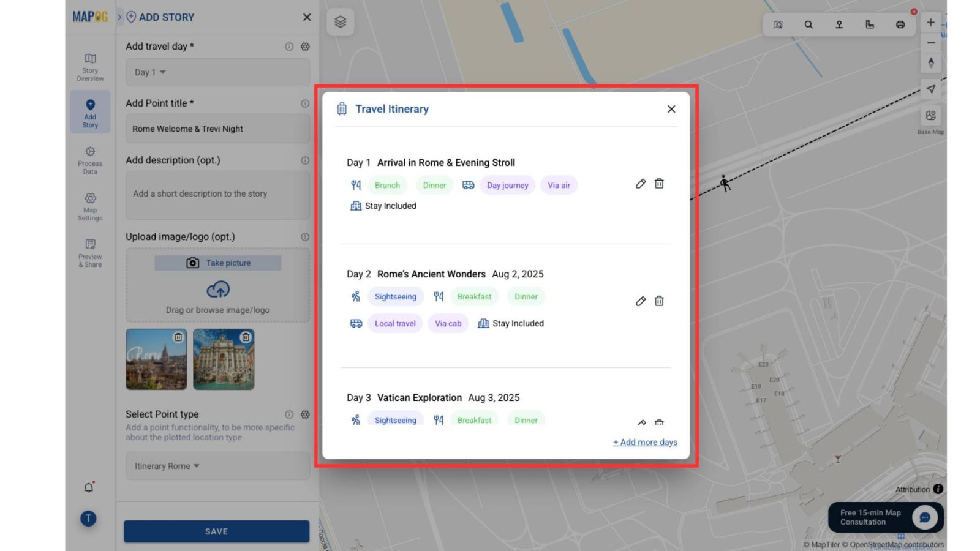Open the Day 1 travel day dropdown
Viewport: 980px width, 551px height.
click(217, 72)
